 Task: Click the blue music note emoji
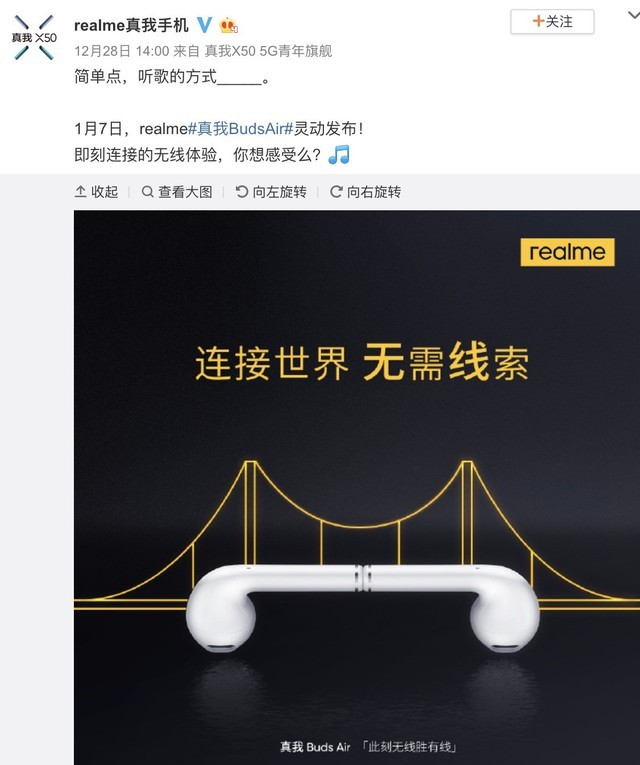[339, 155]
